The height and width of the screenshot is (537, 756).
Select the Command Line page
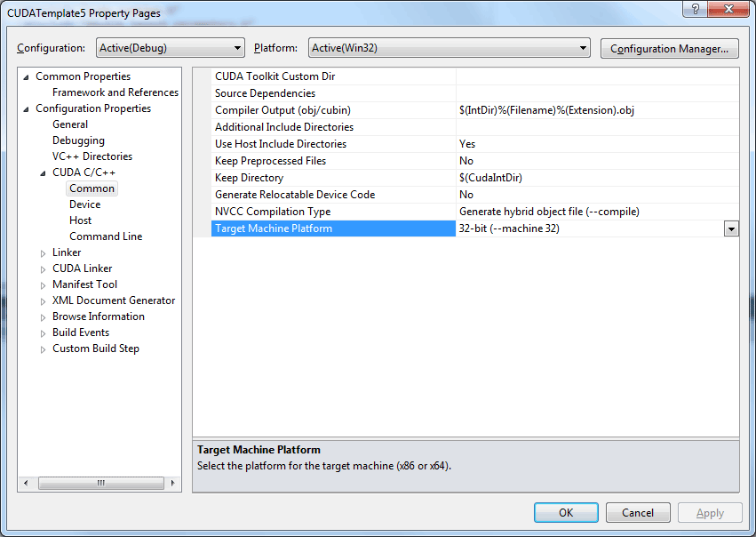(106, 236)
